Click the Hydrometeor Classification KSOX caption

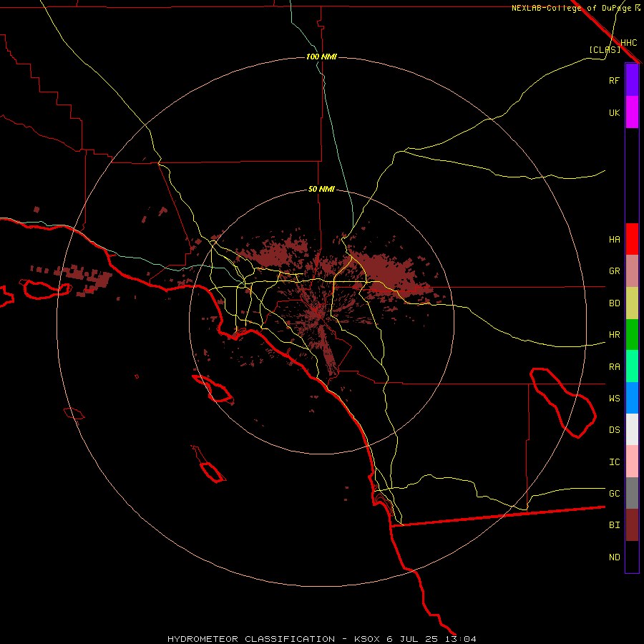(x=321, y=639)
